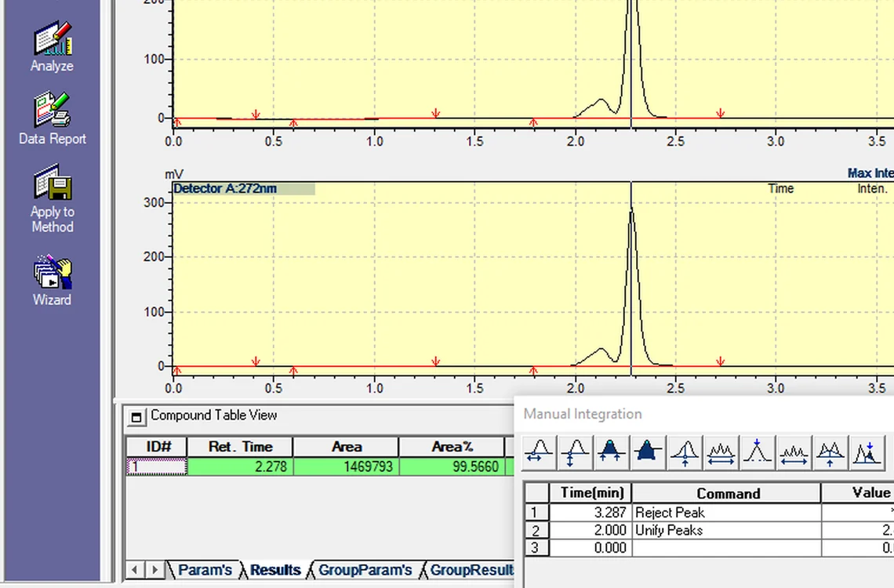
Task: Click the Area% column header
Action: [452, 447]
